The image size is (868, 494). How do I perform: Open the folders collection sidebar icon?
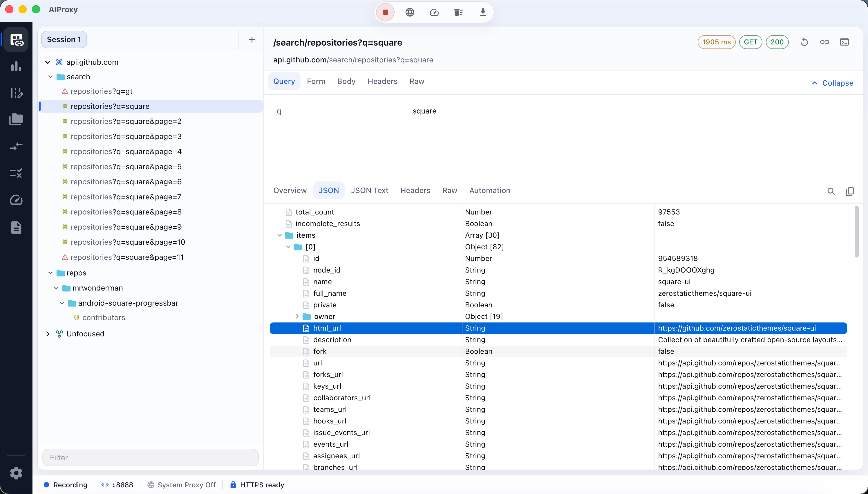point(16,119)
